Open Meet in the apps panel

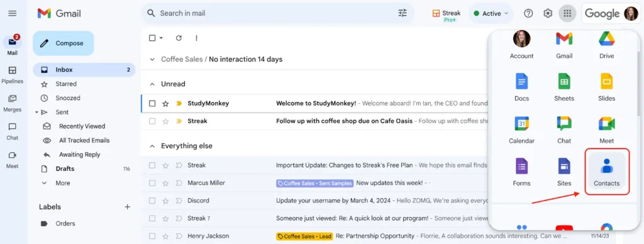(607, 130)
